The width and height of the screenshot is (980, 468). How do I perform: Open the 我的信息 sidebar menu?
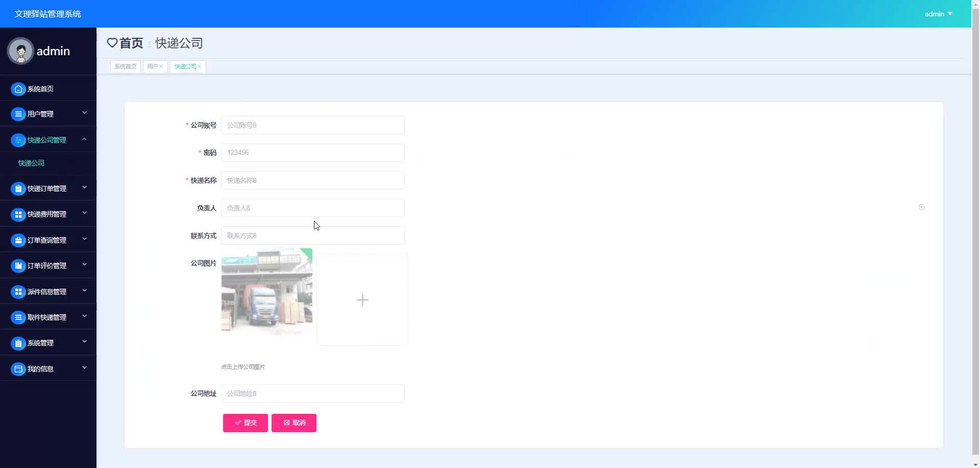click(48, 369)
